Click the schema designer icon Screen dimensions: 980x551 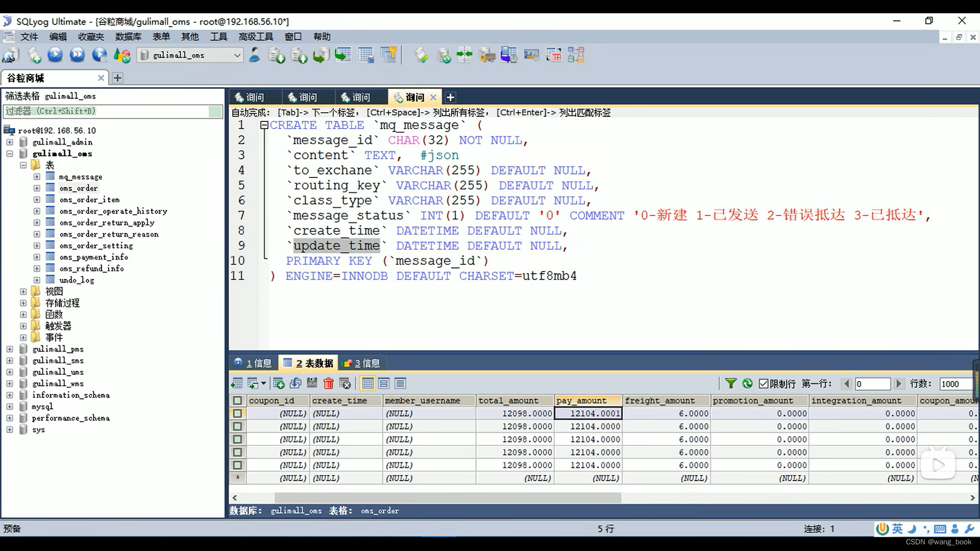576,55
